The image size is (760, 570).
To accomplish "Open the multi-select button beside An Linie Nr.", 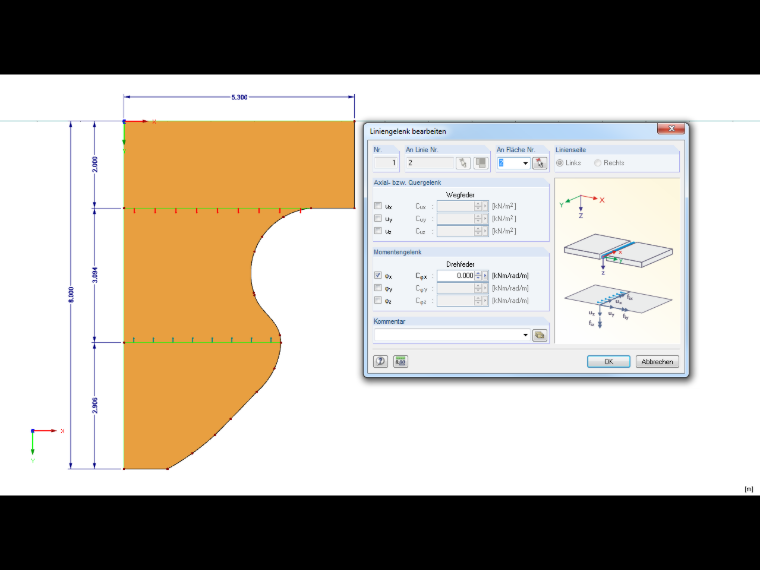I will coord(480,163).
